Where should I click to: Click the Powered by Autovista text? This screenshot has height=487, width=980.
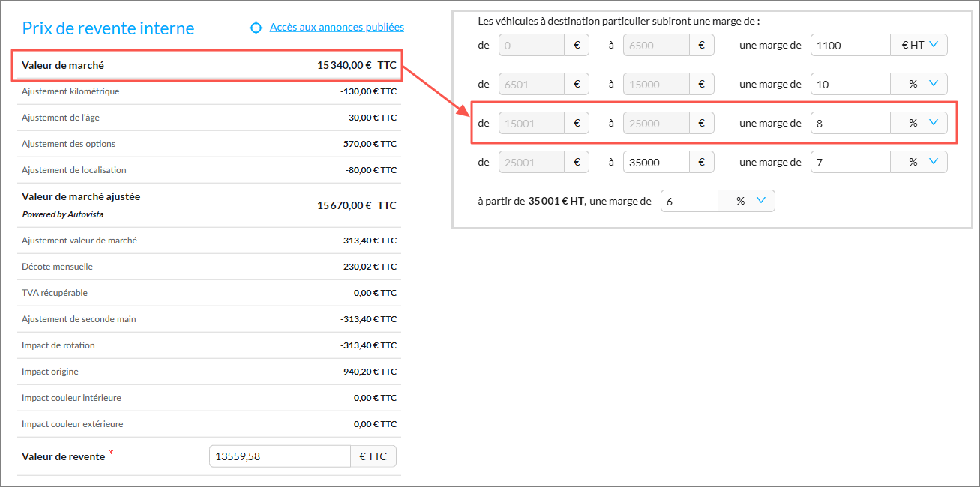(x=63, y=214)
